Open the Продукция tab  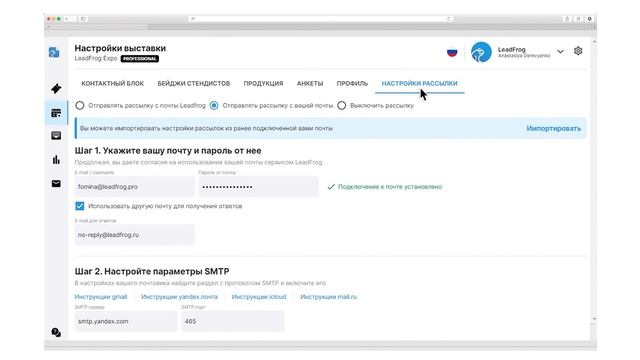[263, 83]
